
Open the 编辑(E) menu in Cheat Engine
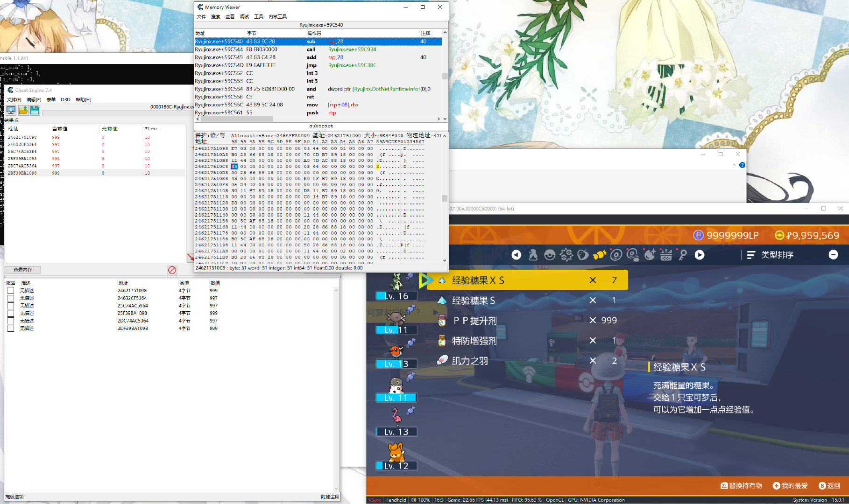click(x=34, y=100)
